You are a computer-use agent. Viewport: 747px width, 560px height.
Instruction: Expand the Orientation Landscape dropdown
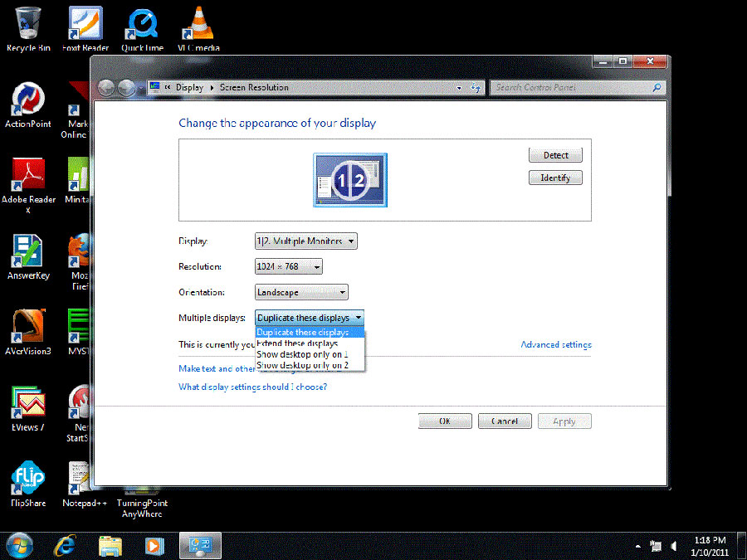coord(301,292)
